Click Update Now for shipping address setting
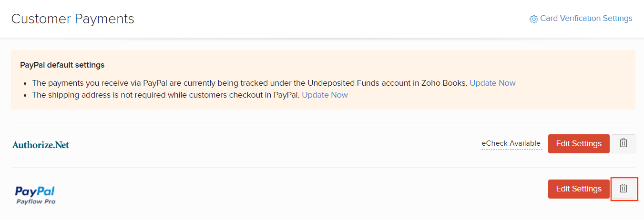 click(x=325, y=95)
